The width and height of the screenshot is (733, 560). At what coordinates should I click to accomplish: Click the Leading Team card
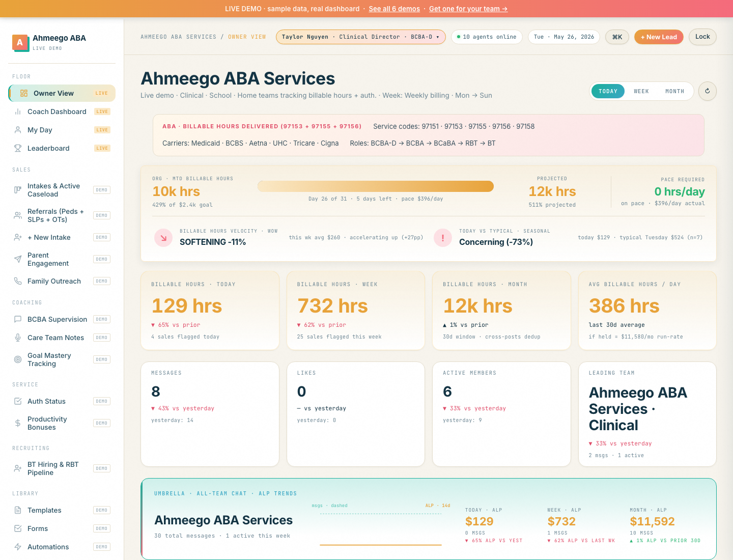647,414
